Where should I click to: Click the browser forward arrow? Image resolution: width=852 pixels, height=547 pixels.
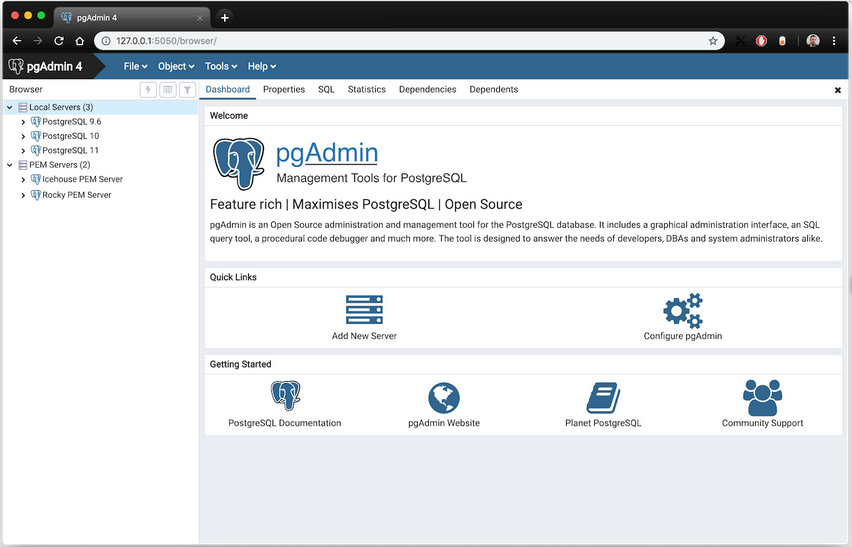[37, 41]
